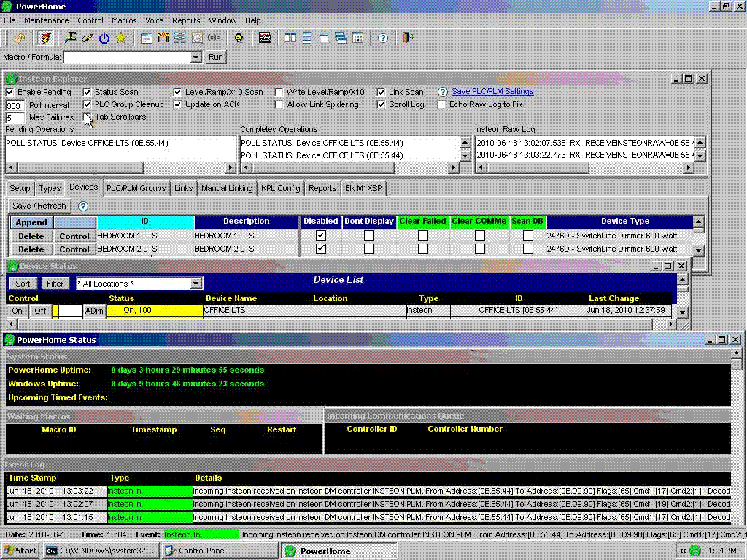Click the blue-titled window toolbar icon
This screenshot has height=560, width=747.
point(146,38)
